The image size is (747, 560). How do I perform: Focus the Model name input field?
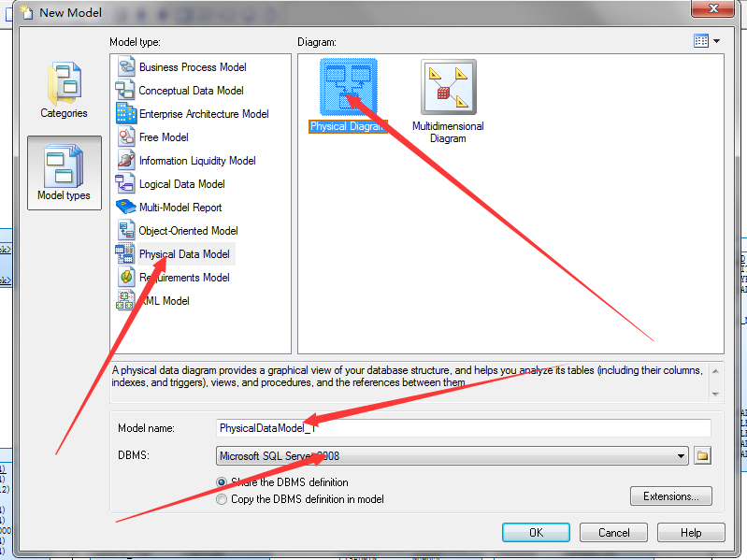[x=463, y=428]
